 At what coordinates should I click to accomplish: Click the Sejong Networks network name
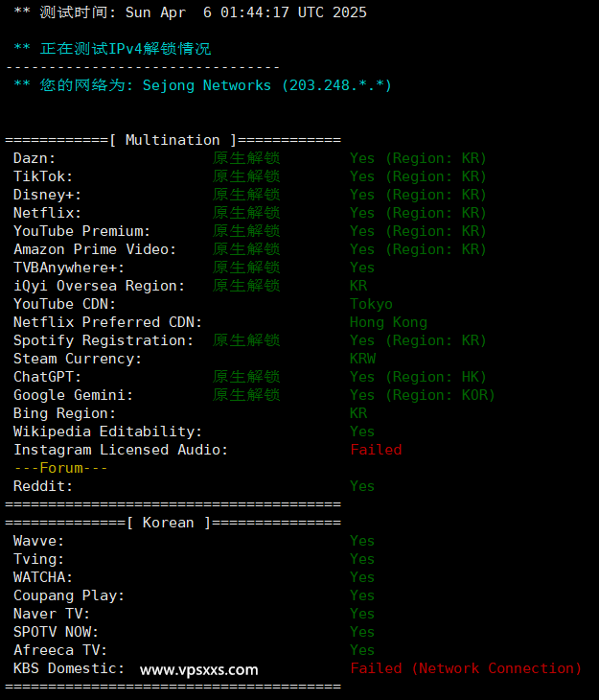(206, 85)
